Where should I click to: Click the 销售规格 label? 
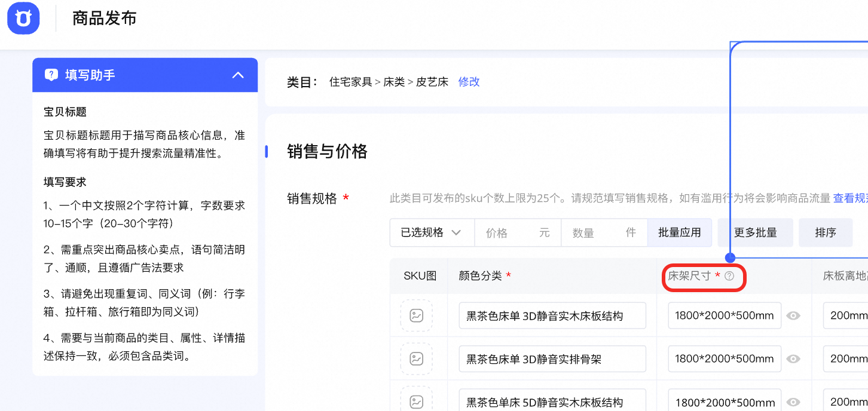pos(312,198)
